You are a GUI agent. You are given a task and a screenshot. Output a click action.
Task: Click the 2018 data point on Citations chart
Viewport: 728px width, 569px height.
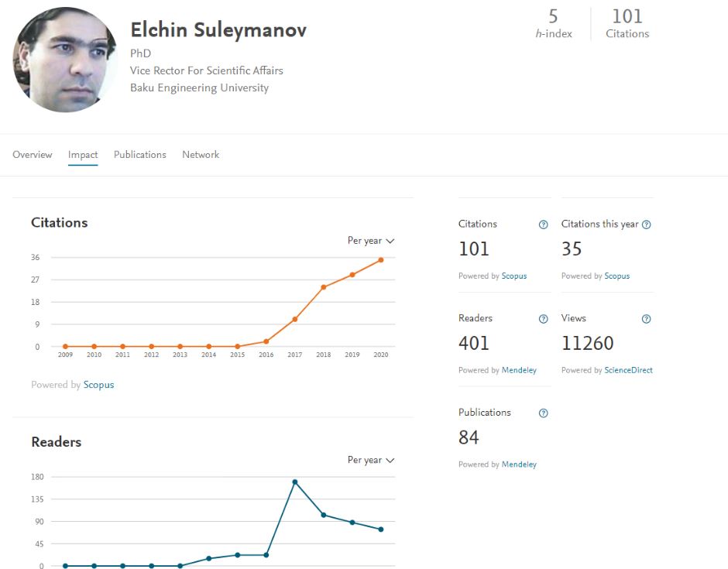click(324, 286)
